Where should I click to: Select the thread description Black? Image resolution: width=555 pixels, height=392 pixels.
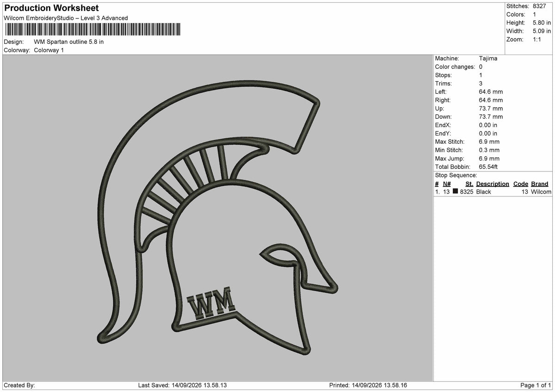click(x=484, y=192)
